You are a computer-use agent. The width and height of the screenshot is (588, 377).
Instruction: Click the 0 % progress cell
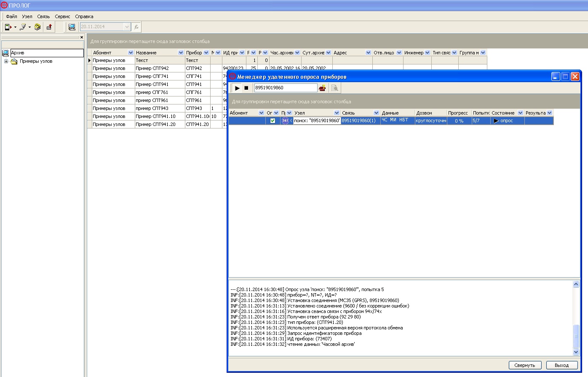pos(459,121)
